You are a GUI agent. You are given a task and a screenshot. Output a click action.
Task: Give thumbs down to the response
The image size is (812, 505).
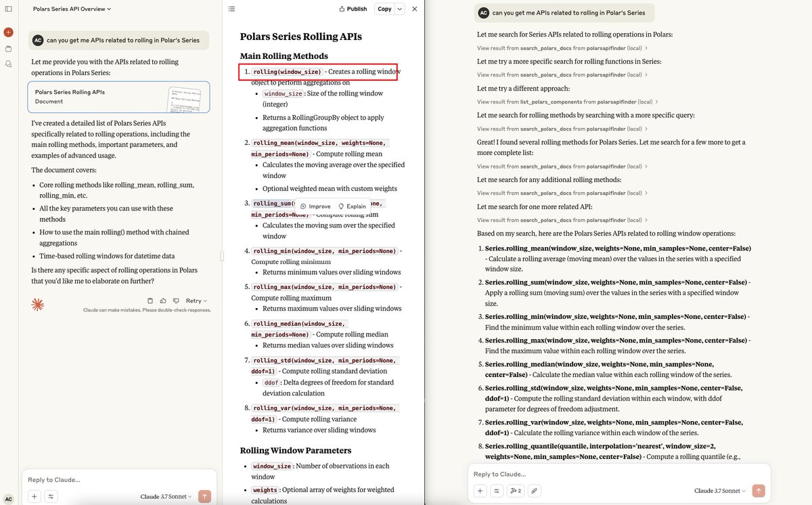pos(176,301)
